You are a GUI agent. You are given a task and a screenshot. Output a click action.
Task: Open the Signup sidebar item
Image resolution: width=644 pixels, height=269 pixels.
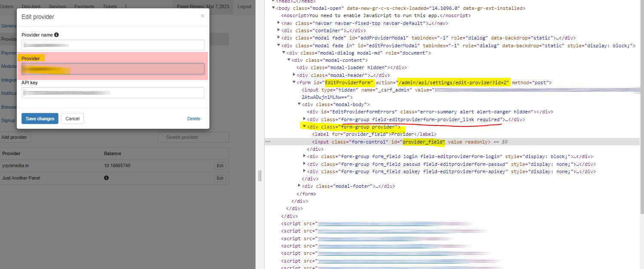(8, 120)
